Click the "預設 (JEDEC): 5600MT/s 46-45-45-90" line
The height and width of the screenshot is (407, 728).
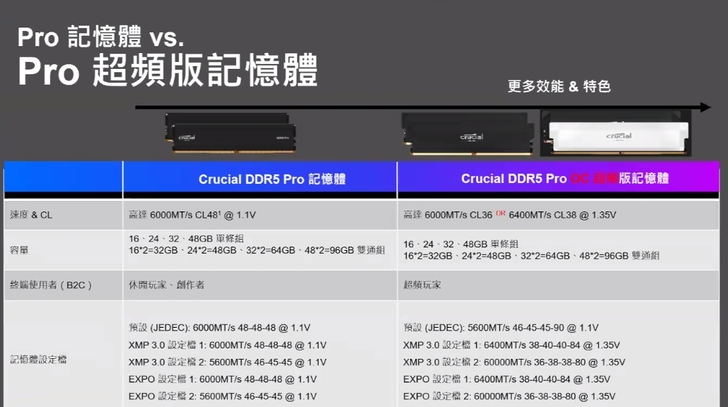(500, 327)
